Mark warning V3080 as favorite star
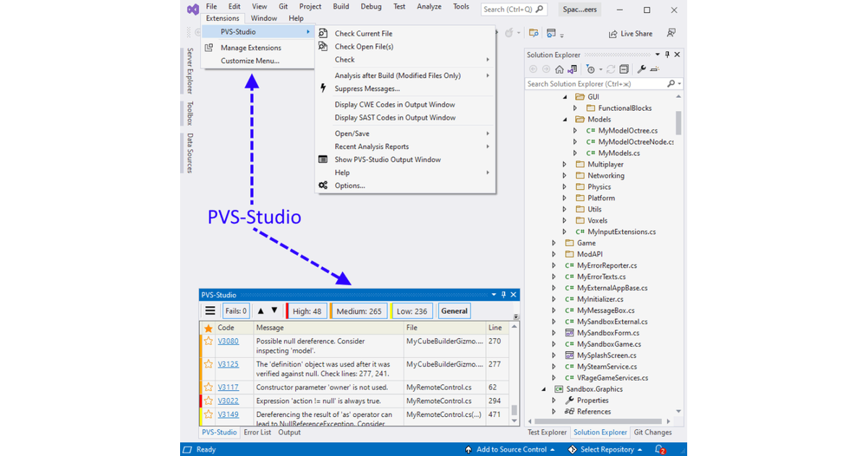 [208, 342]
